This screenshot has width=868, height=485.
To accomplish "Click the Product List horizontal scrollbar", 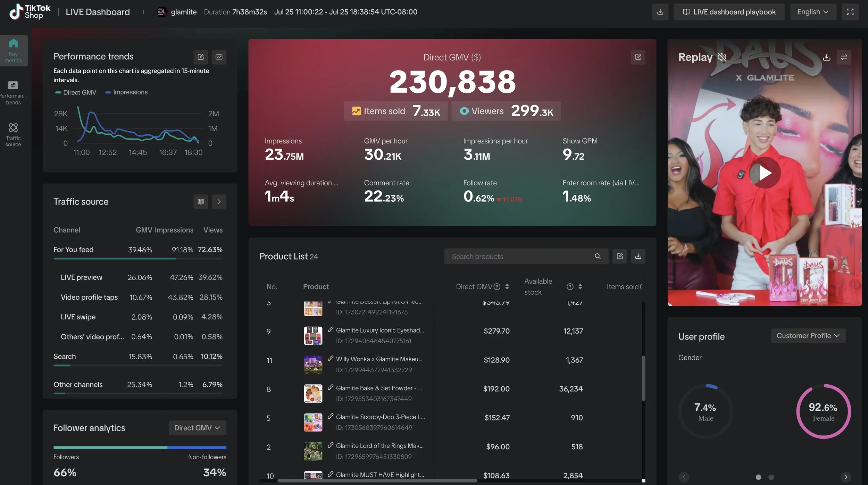I will (377, 481).
